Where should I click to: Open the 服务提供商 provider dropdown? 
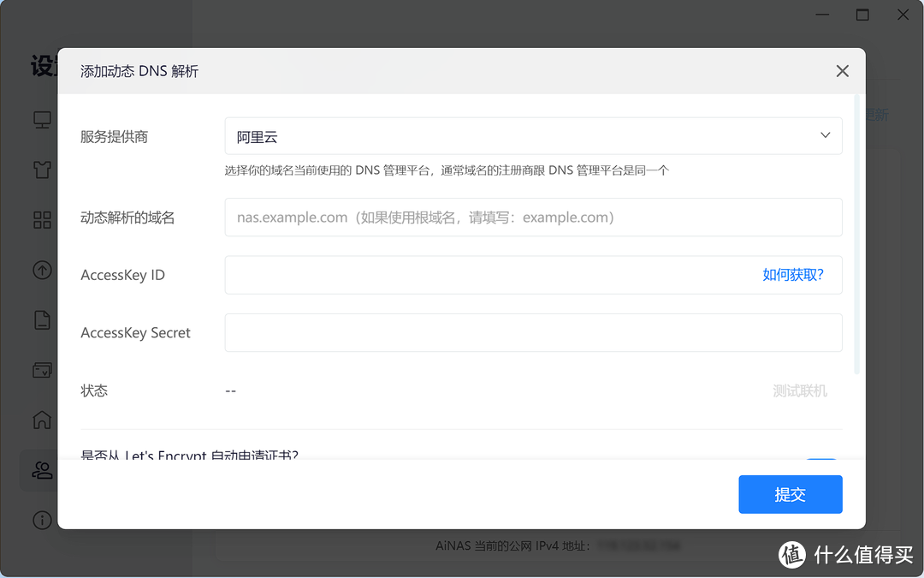(x=532, y=135)
